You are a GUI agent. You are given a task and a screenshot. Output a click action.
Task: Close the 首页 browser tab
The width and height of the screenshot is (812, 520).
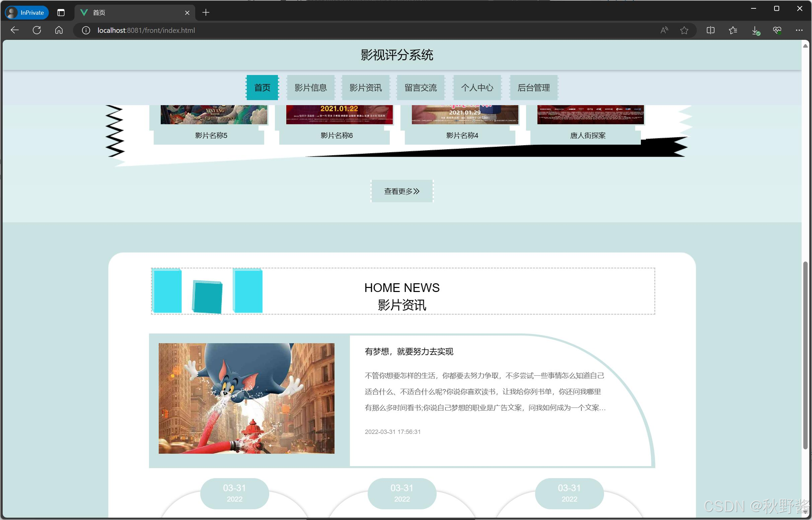click(187, 13)
